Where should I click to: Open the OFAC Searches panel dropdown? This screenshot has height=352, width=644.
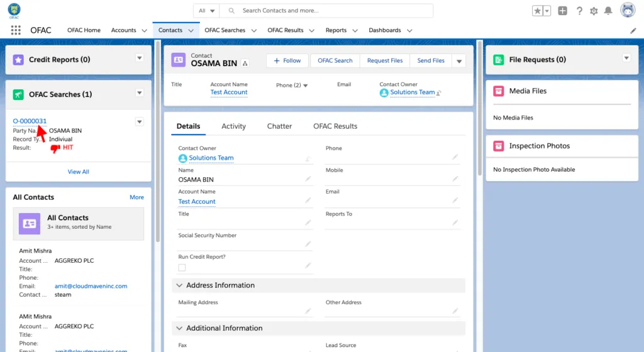pyautogui.click(x=139, y=93)
